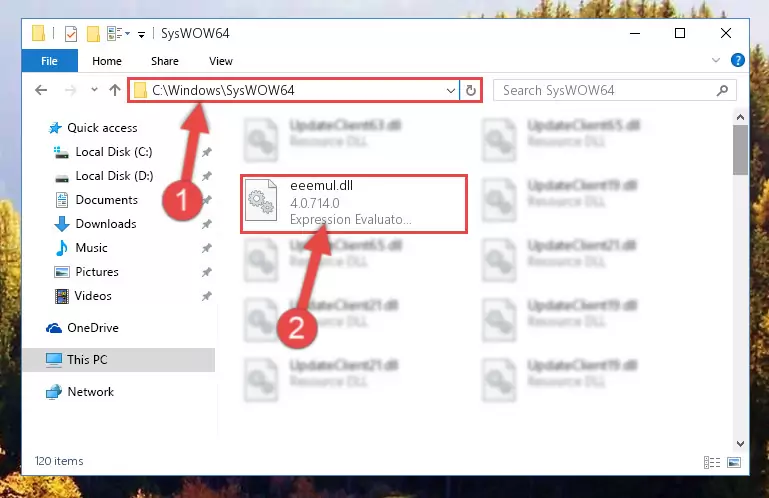
Task: Expand the ribbon with chevron
Action: (716, 60)
